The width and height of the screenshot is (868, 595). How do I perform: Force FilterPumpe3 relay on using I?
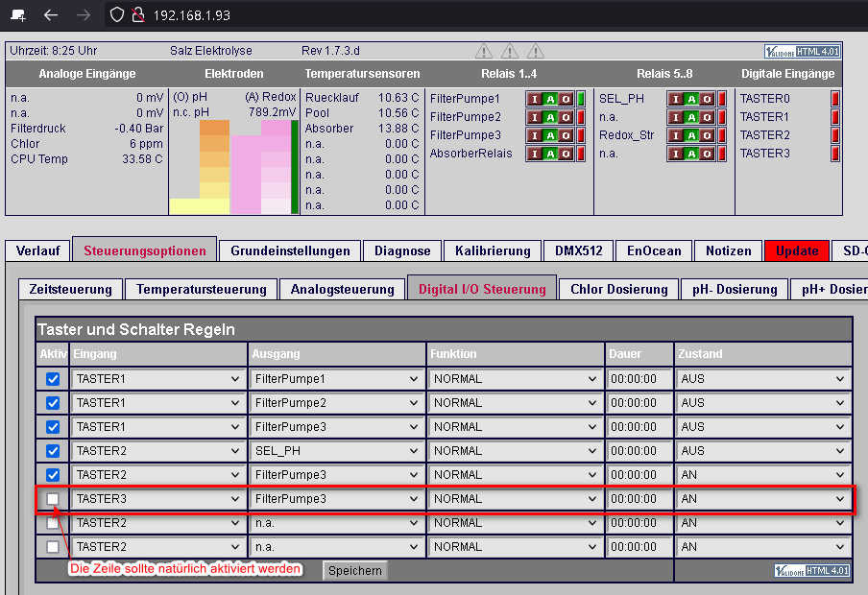tap(535, 135)
